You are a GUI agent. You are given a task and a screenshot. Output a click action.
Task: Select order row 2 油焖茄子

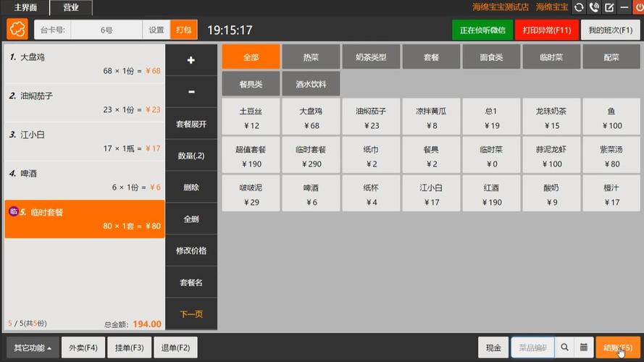click(x=85, y=103)
